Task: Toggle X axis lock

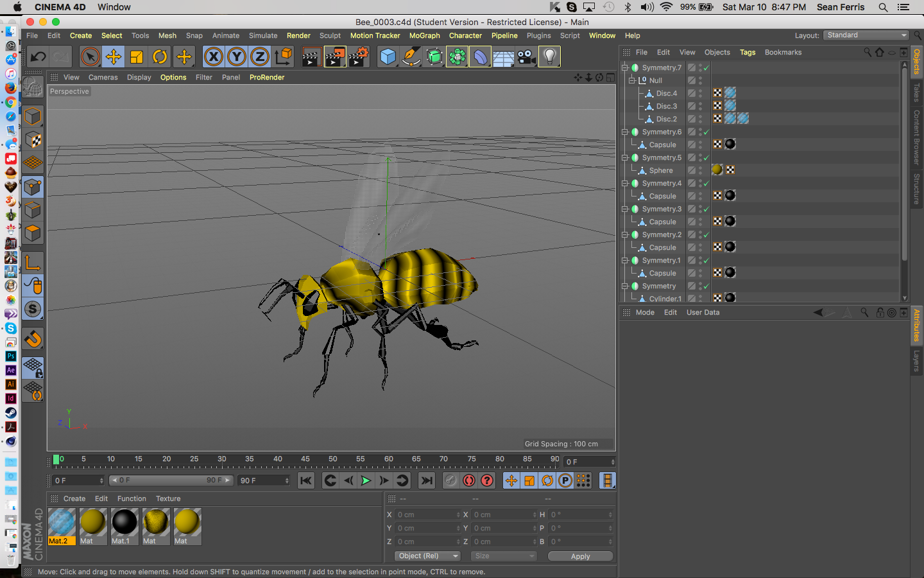Action: 214,57
